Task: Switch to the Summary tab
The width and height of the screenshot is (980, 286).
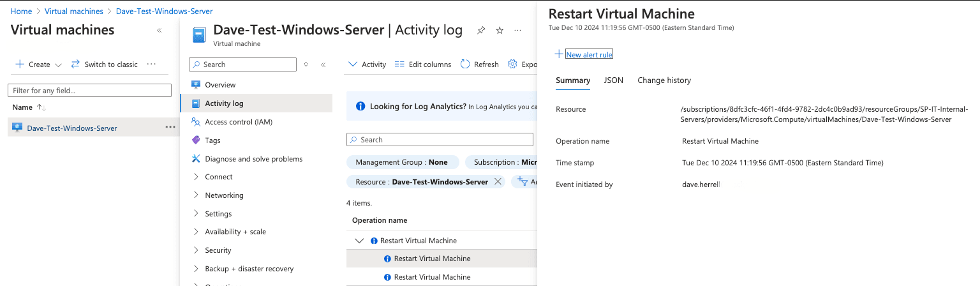Action: pos(573,80)
